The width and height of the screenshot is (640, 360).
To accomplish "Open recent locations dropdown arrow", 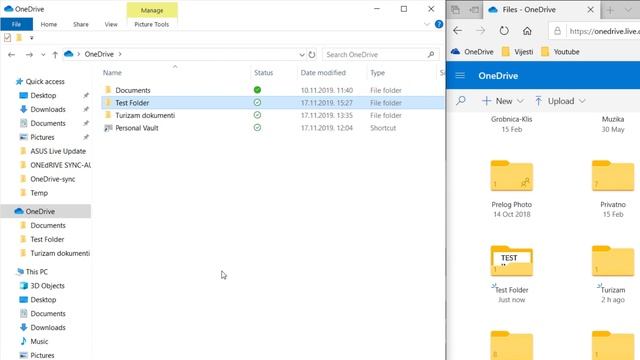I will click(43, 54).
